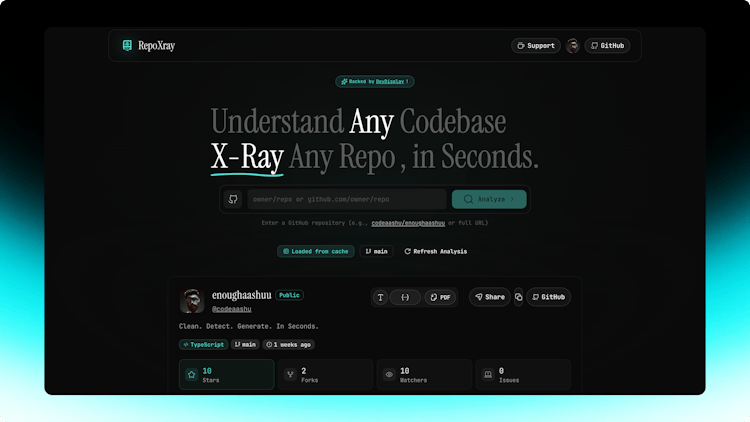Click the Backed by DevDisplay badge

(375, 81)
